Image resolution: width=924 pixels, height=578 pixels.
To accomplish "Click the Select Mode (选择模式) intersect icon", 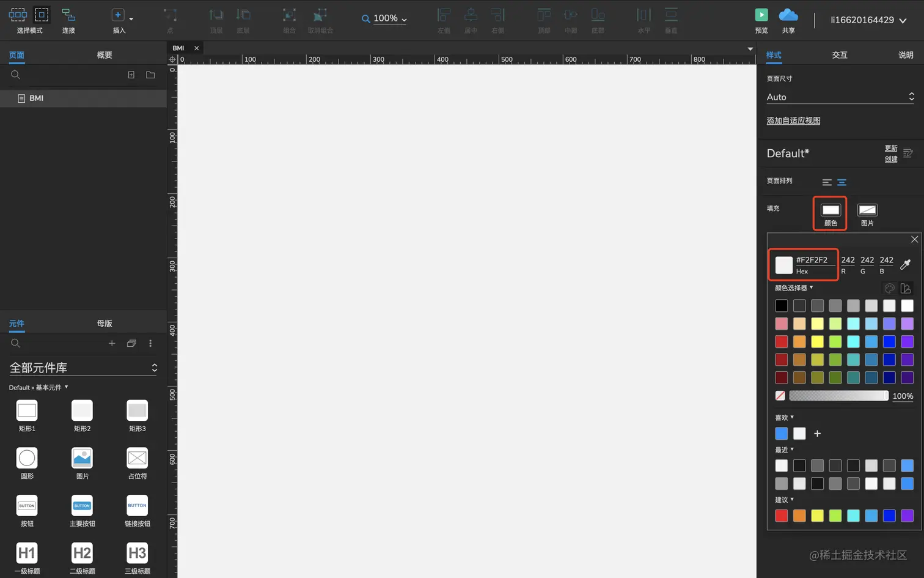I will pyautogui.click(x=18, y=15).
